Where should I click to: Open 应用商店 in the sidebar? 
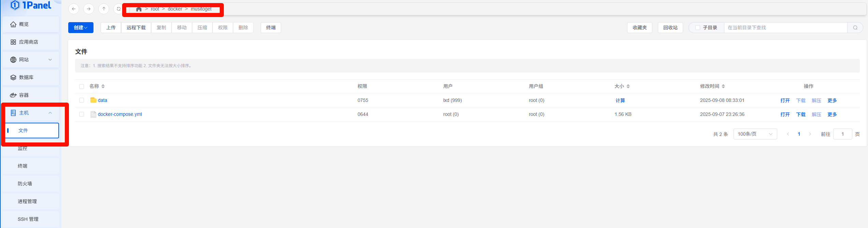pos(29,42)
